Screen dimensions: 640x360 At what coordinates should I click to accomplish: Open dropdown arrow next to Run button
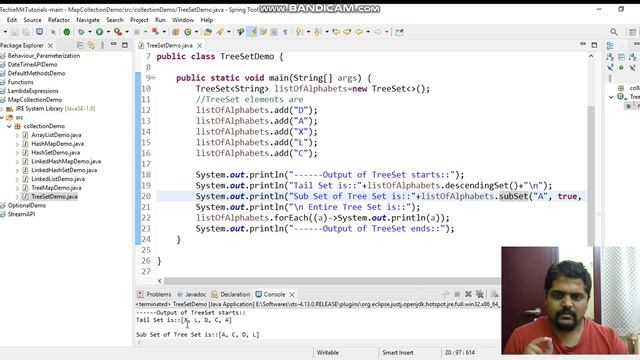point(108,32)
